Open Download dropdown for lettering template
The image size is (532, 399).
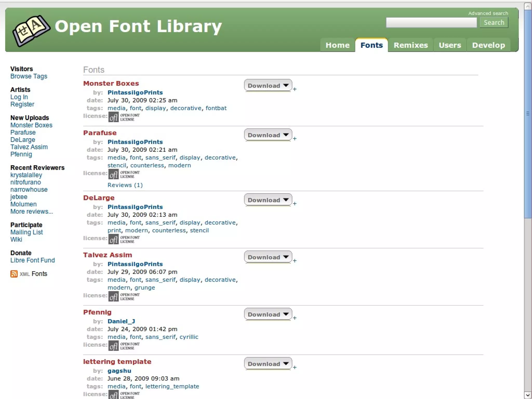tap(268, 364)
